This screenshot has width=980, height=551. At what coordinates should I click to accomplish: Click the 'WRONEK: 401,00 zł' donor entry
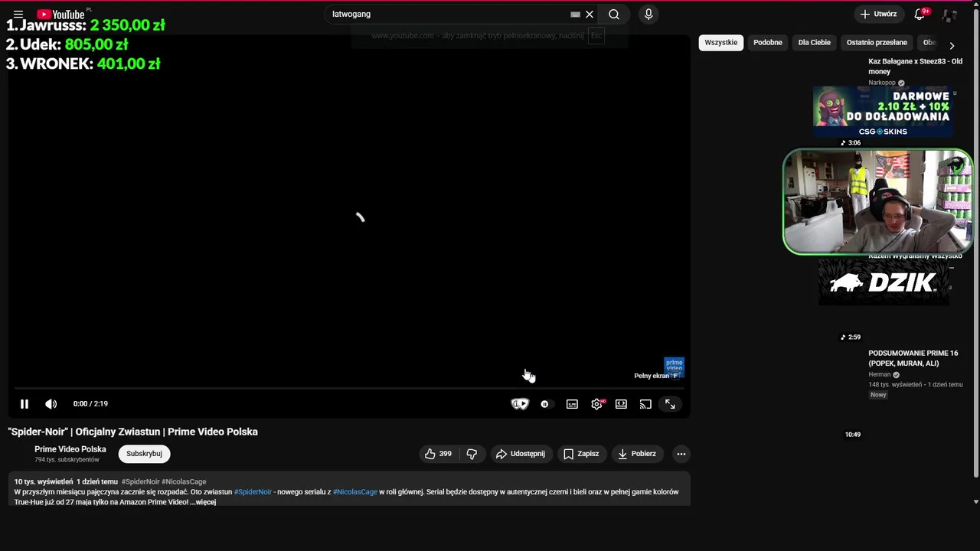click(83, 64)
